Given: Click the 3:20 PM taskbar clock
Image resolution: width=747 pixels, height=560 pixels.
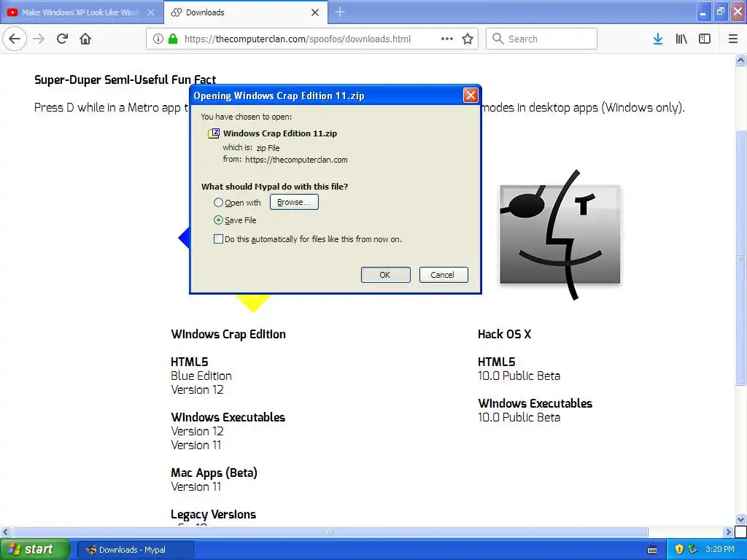Looking at the screenshot, I should click(719, 549).
